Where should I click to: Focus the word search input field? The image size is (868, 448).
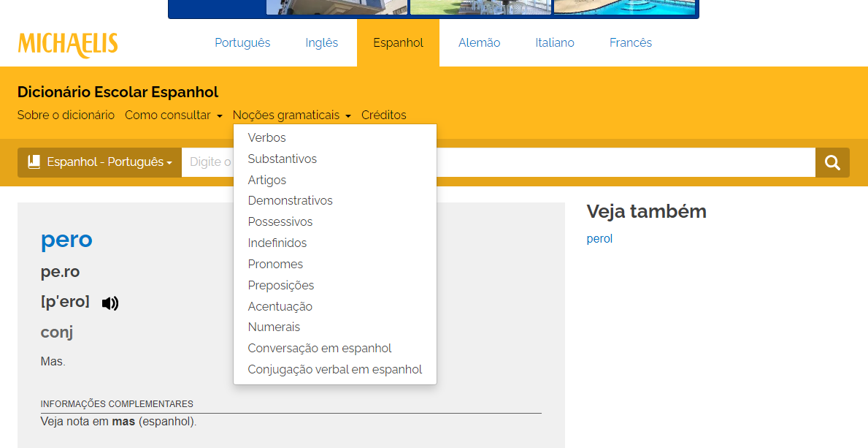[x=498, y=162]
